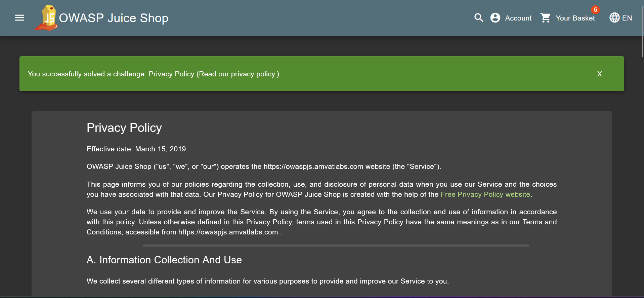644x298 pixels.
Task: Go home via OWASP Juice Shop title
Action: [x=114, y=18]
